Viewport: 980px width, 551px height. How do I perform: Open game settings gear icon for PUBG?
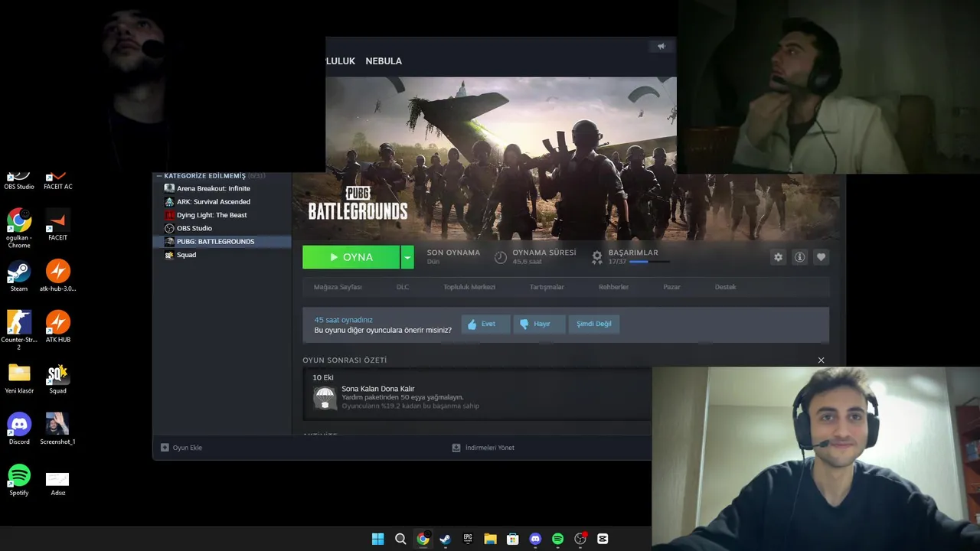pyautogui.click(x=778, y=257)
